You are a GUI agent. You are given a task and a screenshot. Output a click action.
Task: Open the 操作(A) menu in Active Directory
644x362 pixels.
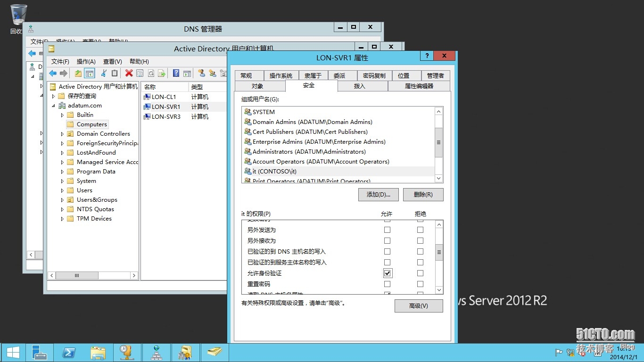tap(86, 62)
